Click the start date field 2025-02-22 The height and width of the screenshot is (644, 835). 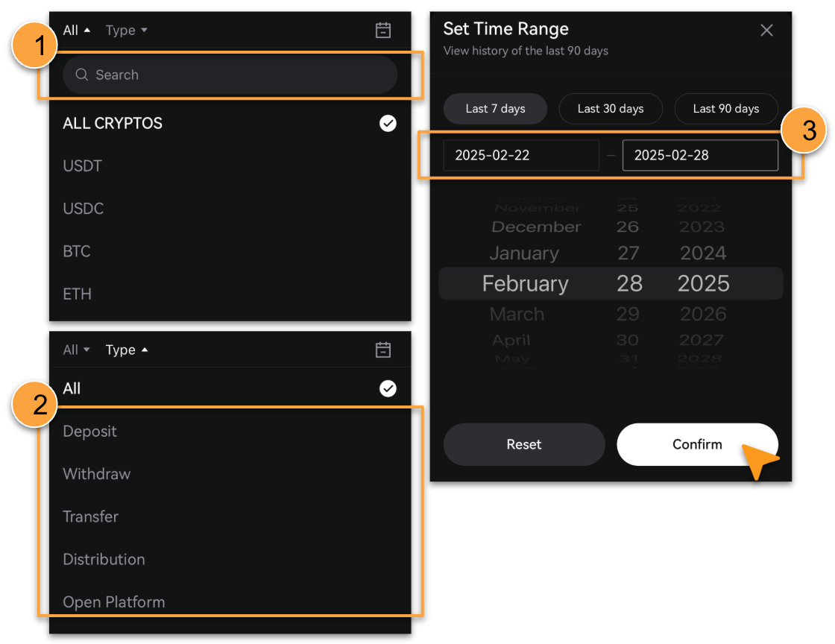pos(521,156)
